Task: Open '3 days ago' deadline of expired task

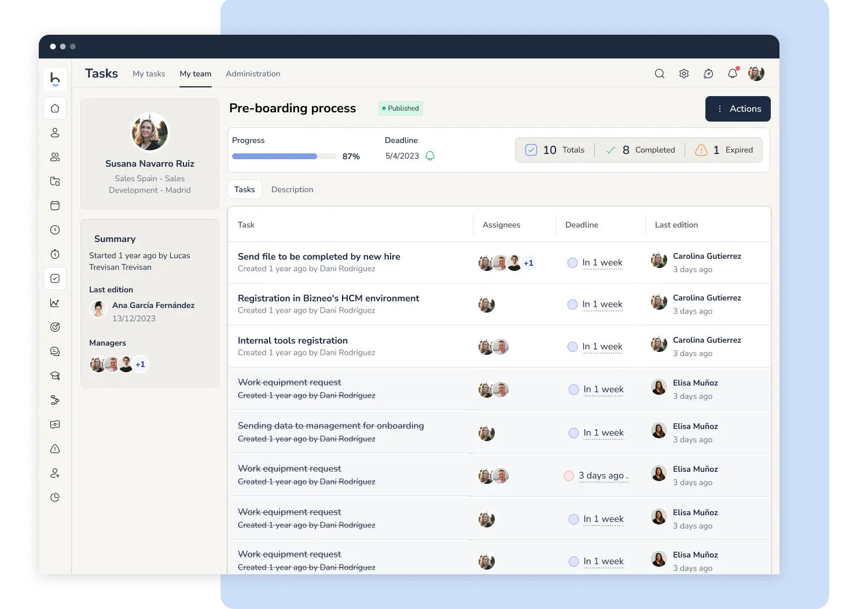Action: [604, 476]
